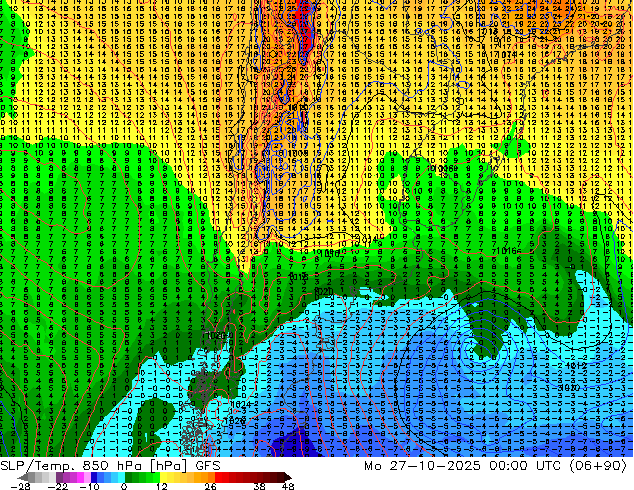Click the 38 label on the color scale
Screen dimensions: 634x490
[x=259, y=486]
